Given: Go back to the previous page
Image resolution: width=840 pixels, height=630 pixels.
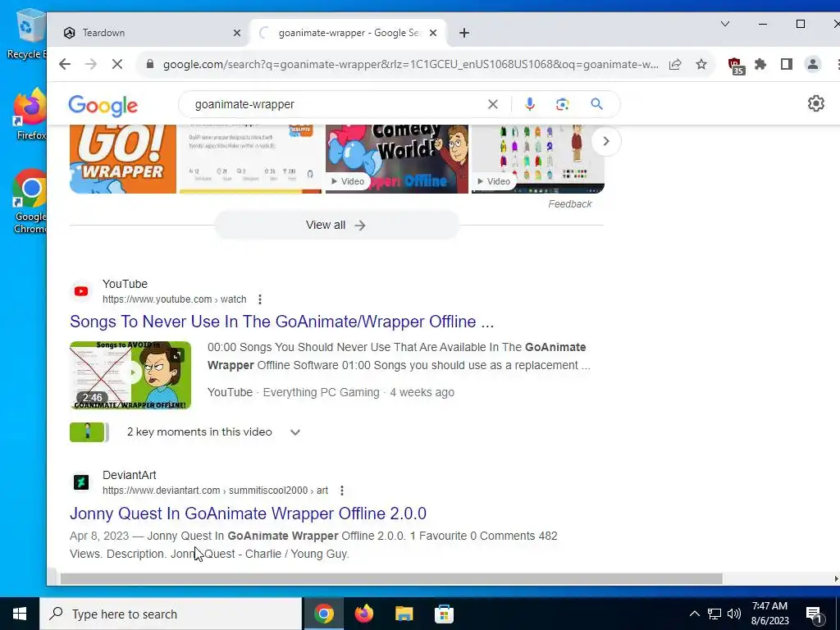Looking at the screenshot, I should [65, 64].
